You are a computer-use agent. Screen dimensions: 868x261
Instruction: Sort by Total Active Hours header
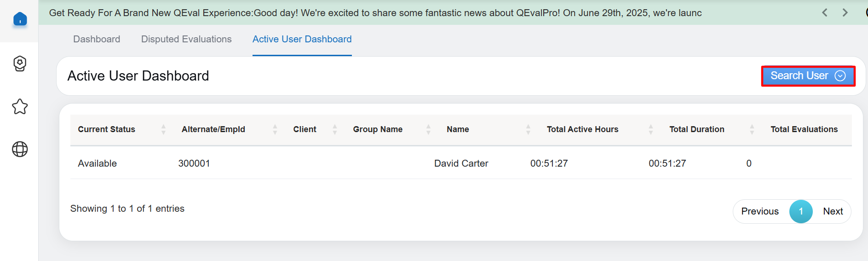(582, 129)
